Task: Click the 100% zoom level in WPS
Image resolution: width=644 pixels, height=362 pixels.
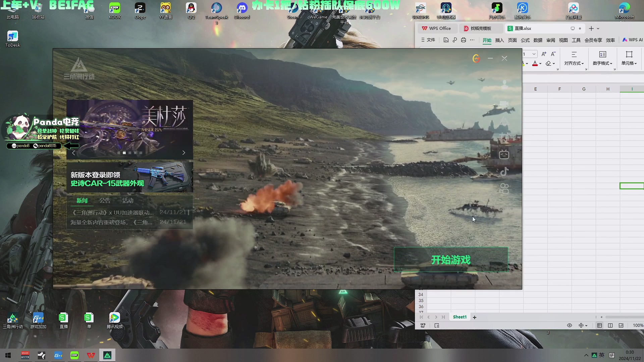Action: pyautogui.click(x=638, y=325)
